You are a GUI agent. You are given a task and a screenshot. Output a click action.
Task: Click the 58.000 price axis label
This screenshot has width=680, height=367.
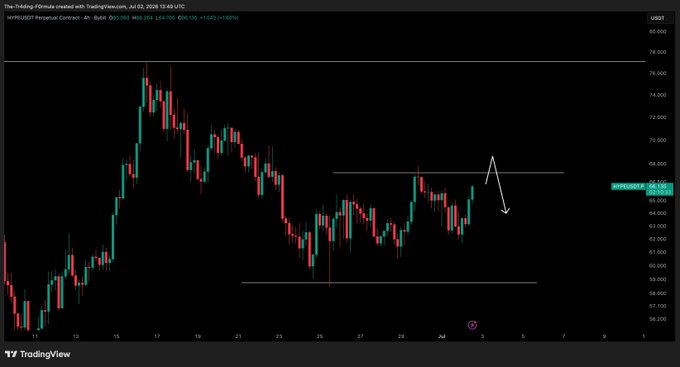tap(657, 294)
